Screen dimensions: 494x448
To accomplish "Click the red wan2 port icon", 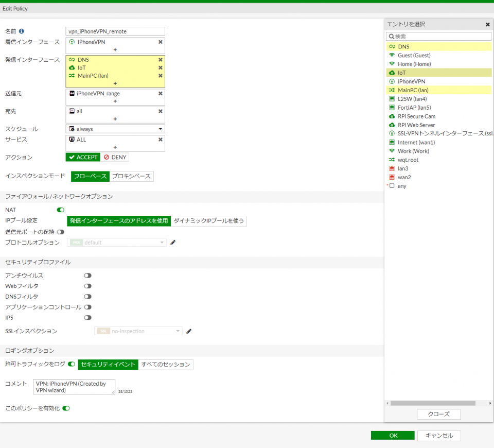I will tap(392, 177).
